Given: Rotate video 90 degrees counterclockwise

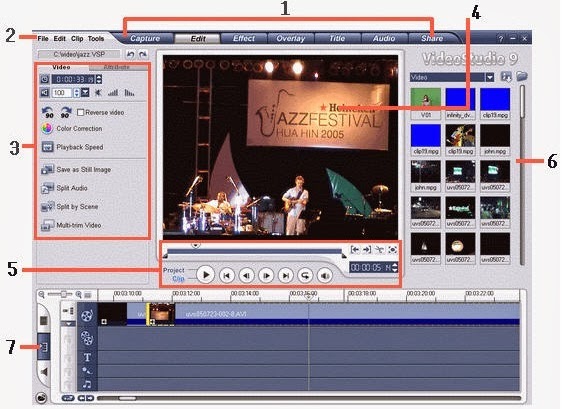Looking at the screenshot, I should pyautogui.click(x=48, y=112).
